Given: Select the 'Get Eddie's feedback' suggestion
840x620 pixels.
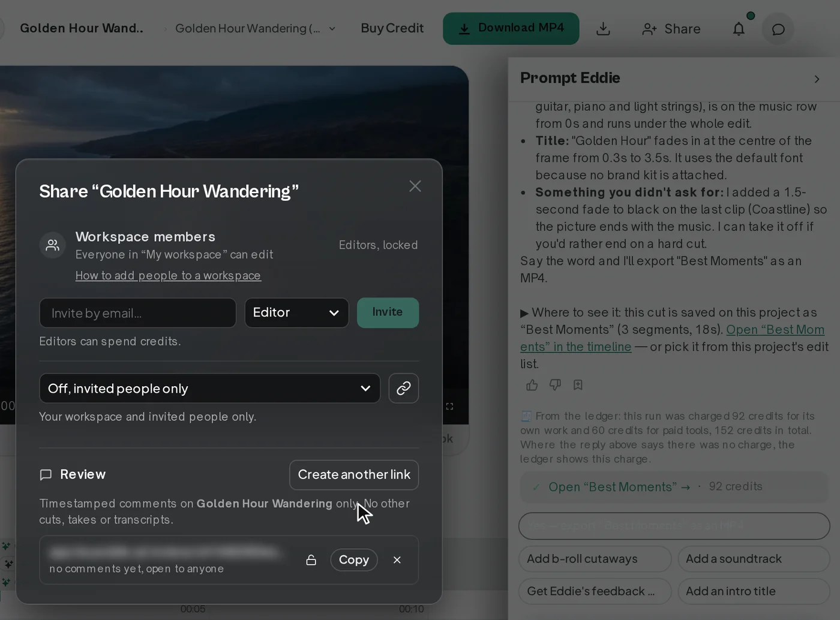Looking at the screenshot, I should click(595, 591).
